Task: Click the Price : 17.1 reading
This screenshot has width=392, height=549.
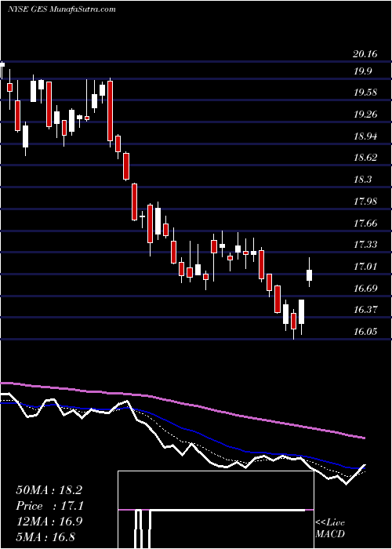Action: tap(49, 506)
